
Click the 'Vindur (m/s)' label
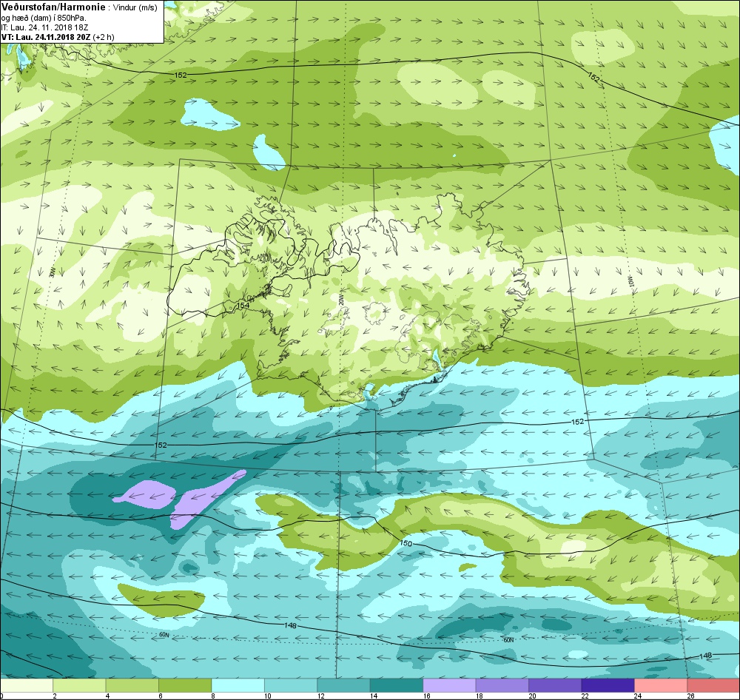(x=135, y=8)
